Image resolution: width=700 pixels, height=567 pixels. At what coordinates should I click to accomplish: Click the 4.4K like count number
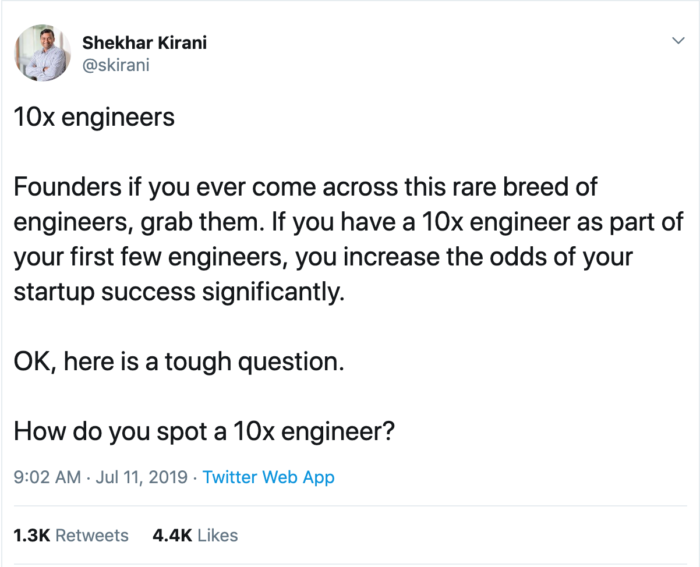click(172, 535)
